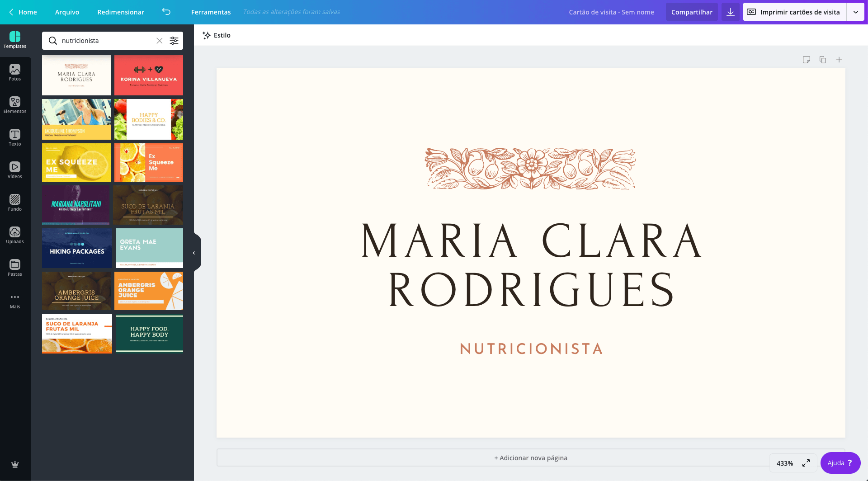Open search filter options icon
Viewport: 868px width, 481px height.
[x=174, y=41]
